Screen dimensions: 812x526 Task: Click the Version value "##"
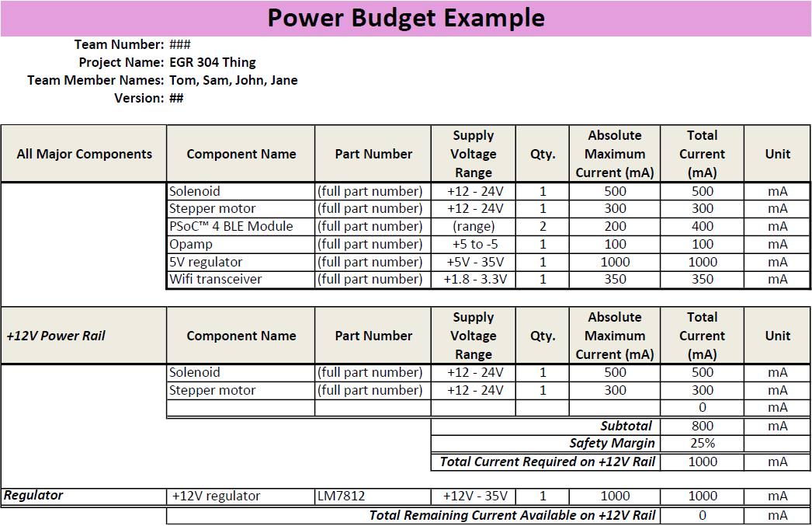pyautogui.click(x=176, y=98)
